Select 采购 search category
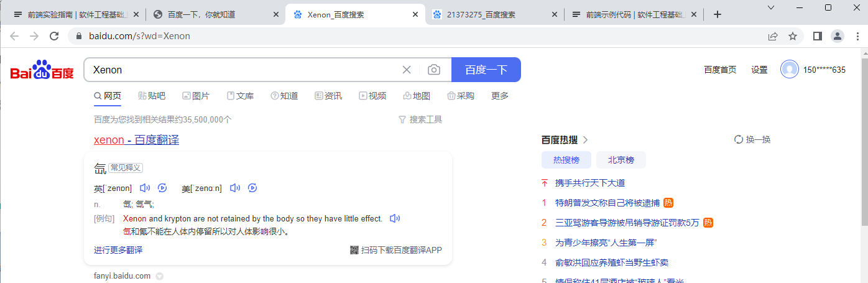 pyautogui.click(x=461, y=96)
